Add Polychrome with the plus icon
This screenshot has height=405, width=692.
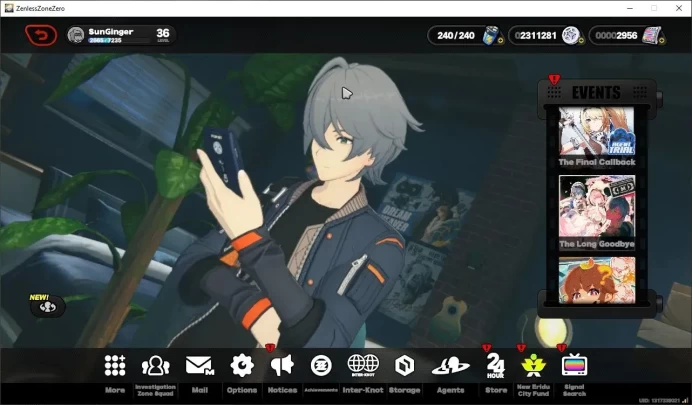[662, 41]
